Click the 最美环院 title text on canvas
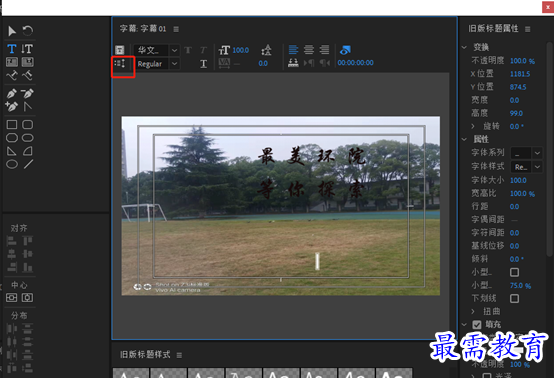This screenshot has width=554, height=378. (312, 156)
